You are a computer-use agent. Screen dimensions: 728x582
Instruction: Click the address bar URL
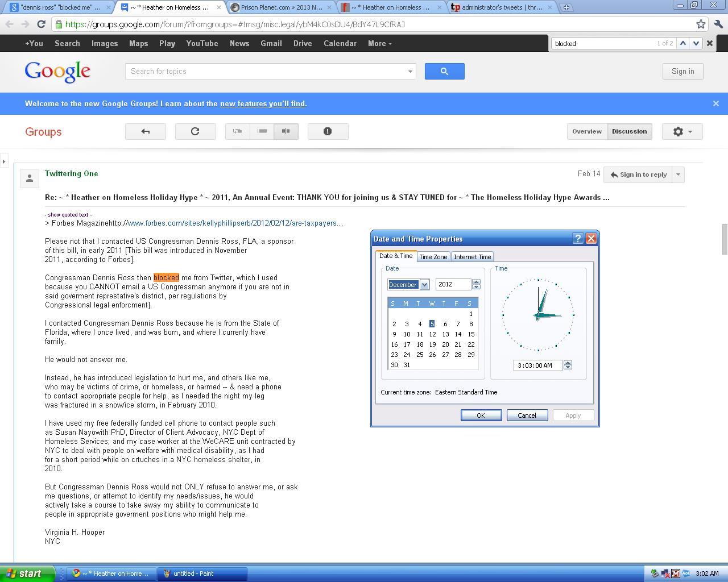tap(235, 24)
